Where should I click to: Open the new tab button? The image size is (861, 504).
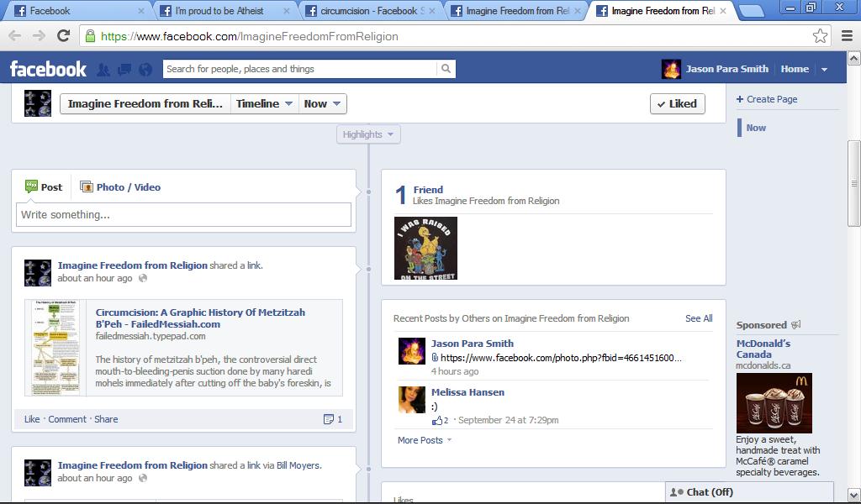pyautogui.click(x=751, y=11)
